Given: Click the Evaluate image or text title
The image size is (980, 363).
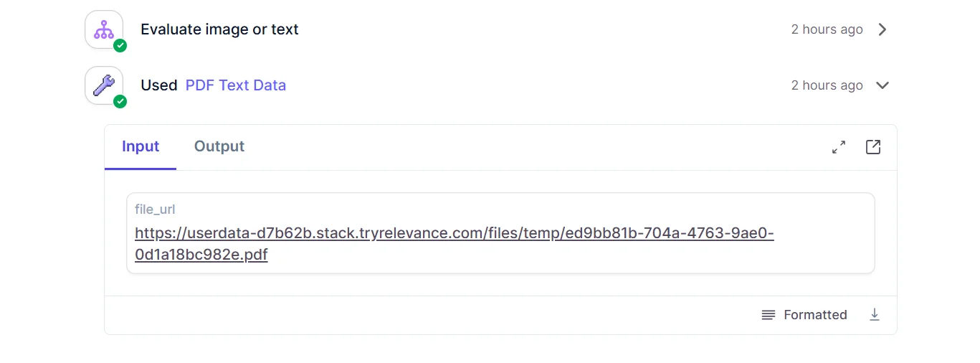Looking at the screenshot, I should [219, 29].
